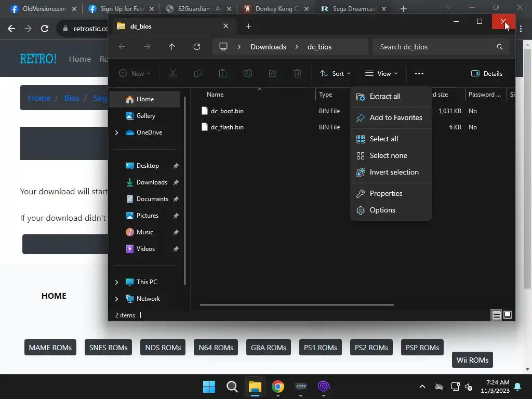
Task: Switch to details list view icon in status bar
Action: [x=496, y=315]
